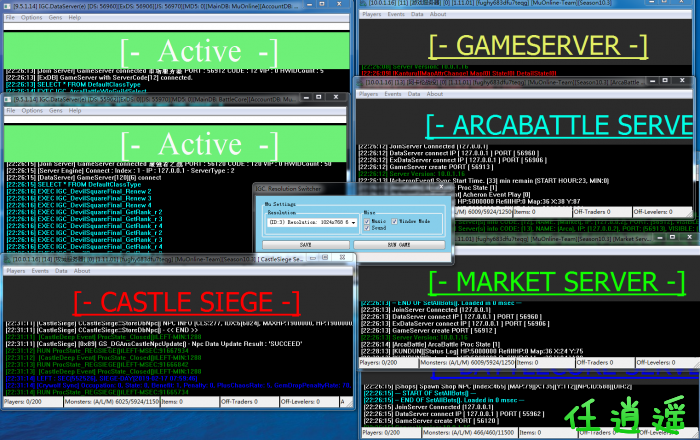Click the MARKET SERVER banner heading
This screenshot has height=440, width=700.
(557, 282)
